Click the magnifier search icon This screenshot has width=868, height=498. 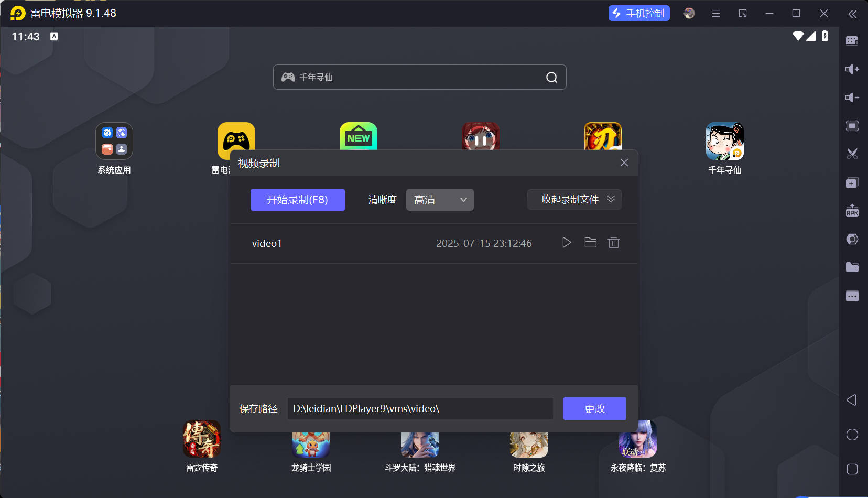pos(551,78)
